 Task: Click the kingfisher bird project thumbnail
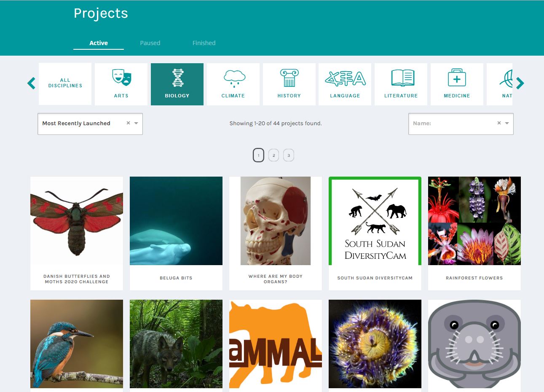tap(77, 344)
